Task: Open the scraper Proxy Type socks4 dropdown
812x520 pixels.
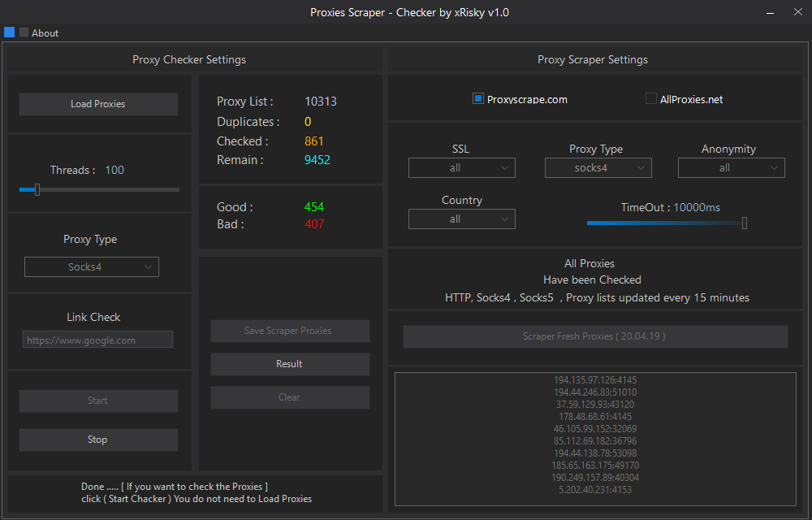Action: tap(598, 168)
